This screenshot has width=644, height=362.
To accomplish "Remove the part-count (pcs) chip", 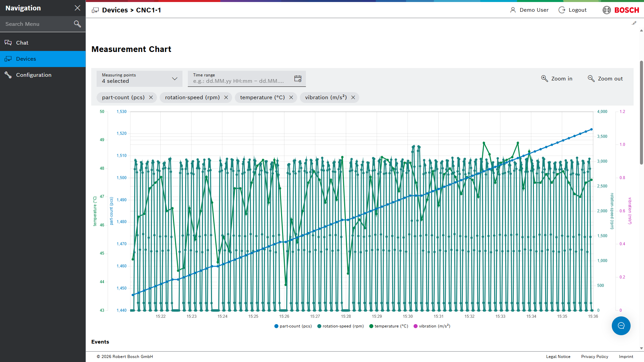I will [151, 97].
